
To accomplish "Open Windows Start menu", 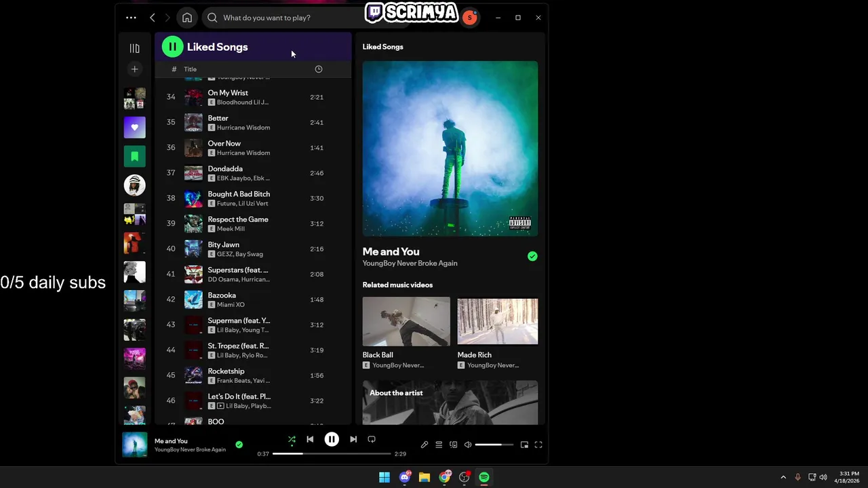I will 384,477.
